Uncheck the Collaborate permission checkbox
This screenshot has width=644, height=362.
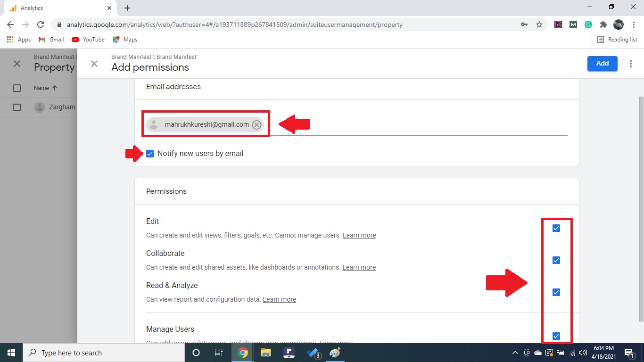tap(556, 260)
